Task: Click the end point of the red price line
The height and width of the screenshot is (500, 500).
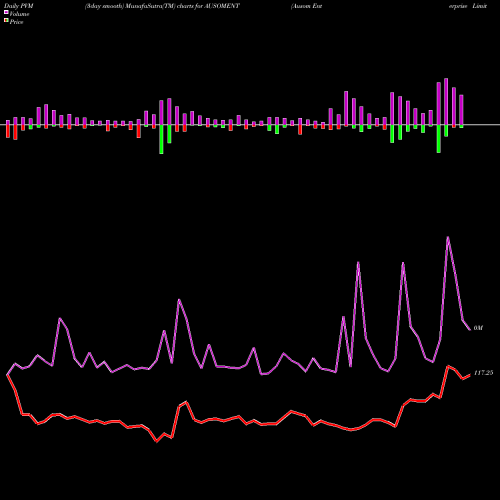Action: click(470, 375)
